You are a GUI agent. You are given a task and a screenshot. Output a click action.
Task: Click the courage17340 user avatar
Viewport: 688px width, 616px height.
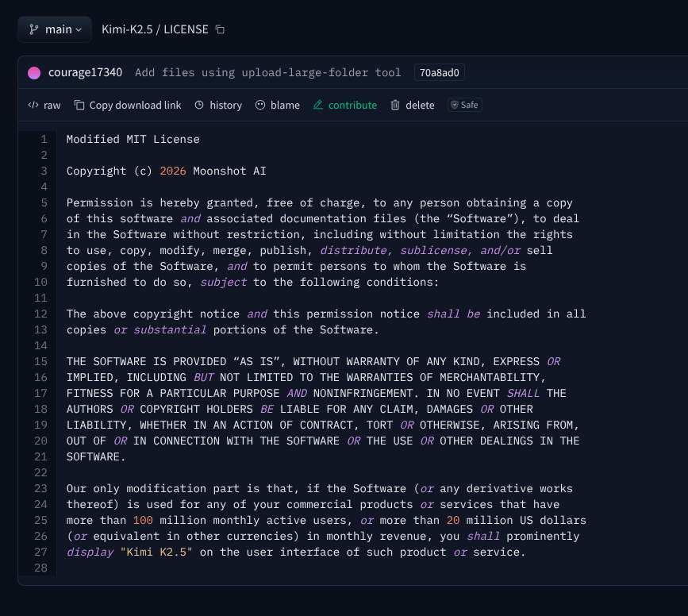pyautogui.click(x=34, y=73)
